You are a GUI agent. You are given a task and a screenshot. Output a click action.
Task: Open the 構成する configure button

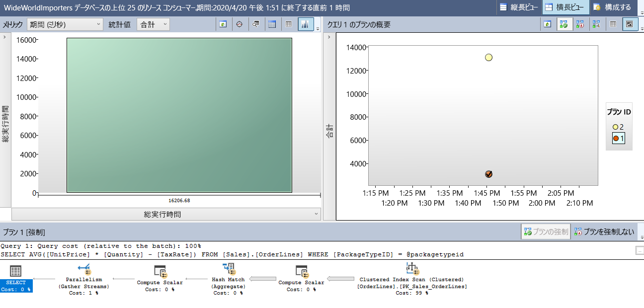pos(612,7)
